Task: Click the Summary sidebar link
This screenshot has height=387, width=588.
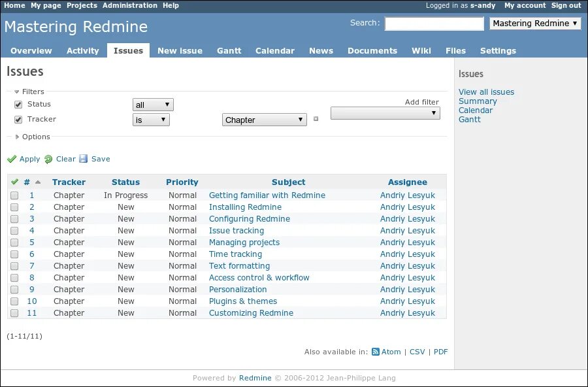Action: tap(478, 101)
